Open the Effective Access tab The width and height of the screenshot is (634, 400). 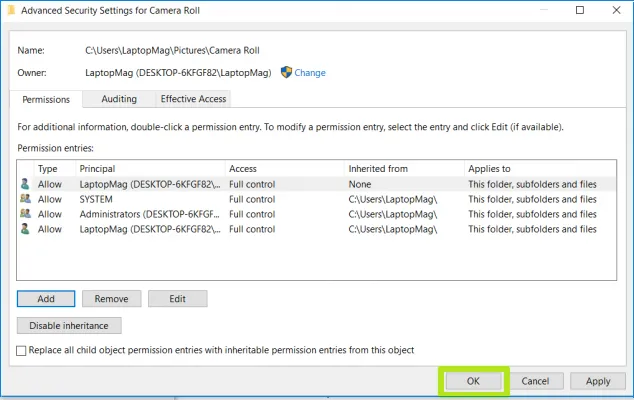[193, 99]
